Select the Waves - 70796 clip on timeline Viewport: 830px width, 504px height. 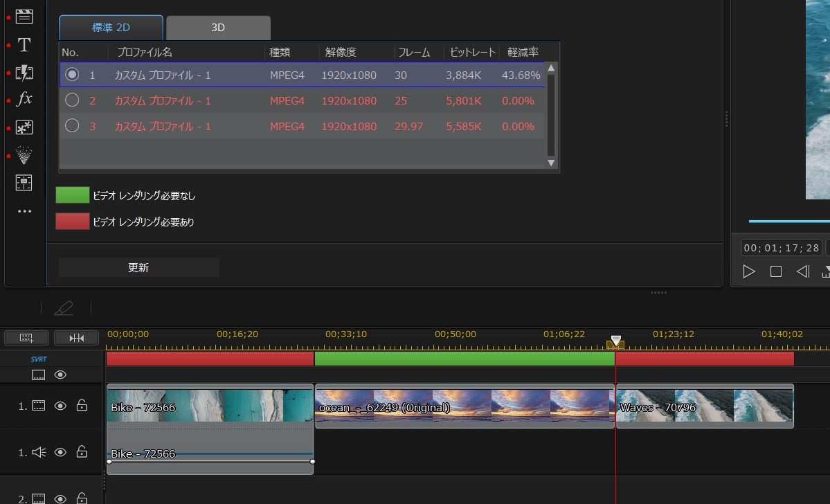[705, 407]
